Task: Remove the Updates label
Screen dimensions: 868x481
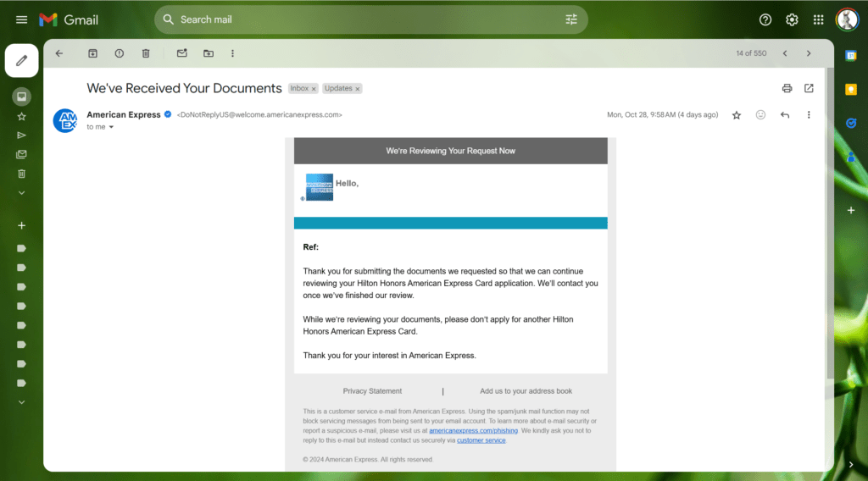Action: (x=358, y=89)
